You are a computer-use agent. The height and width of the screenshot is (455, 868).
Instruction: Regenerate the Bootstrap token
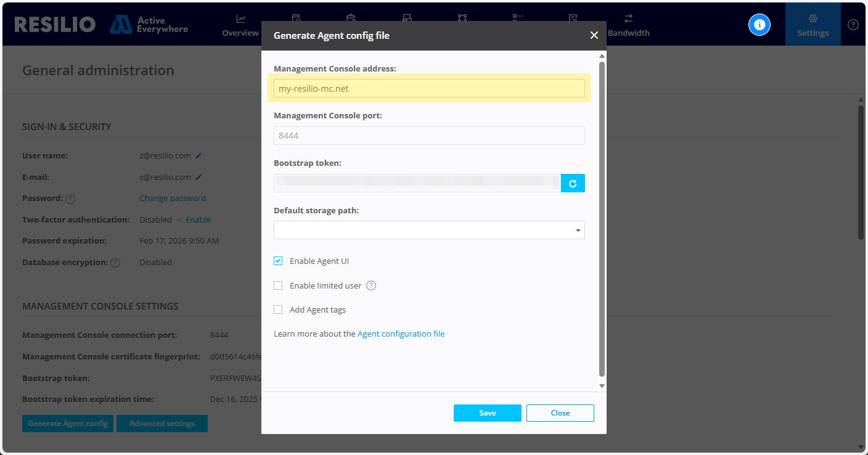[x=573, y=182]
